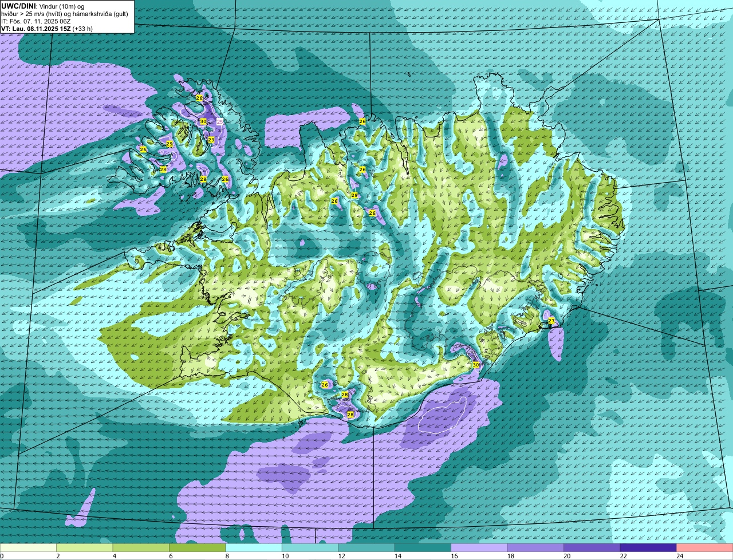
Task: Click the scale label "8"
Action: [x=227, y=556]
